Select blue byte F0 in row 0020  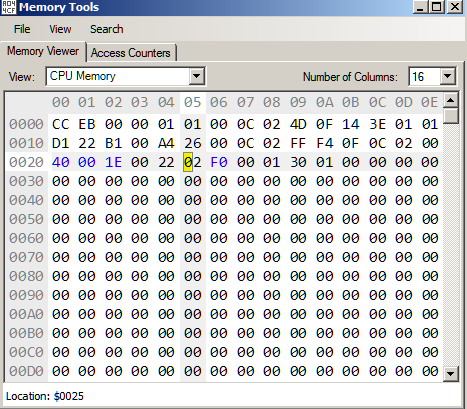219,162
